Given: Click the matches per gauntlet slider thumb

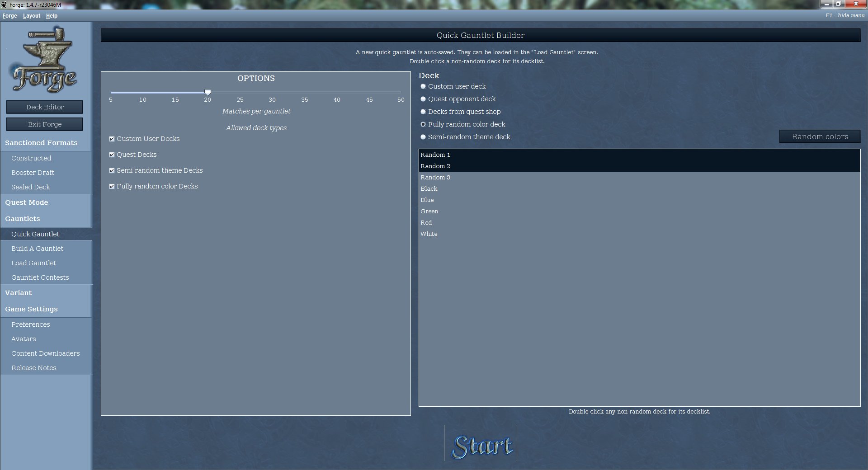Looking at the screenshot, I should point(208,92).
